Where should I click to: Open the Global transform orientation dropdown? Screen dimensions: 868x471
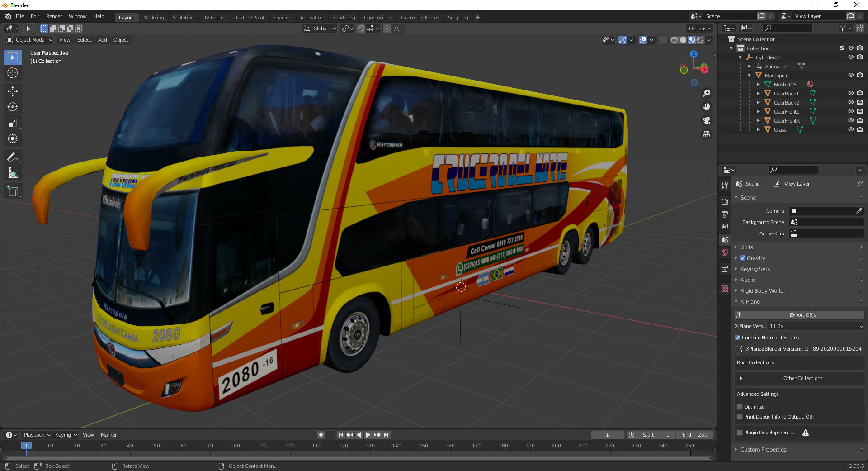(x=320, y=29)
